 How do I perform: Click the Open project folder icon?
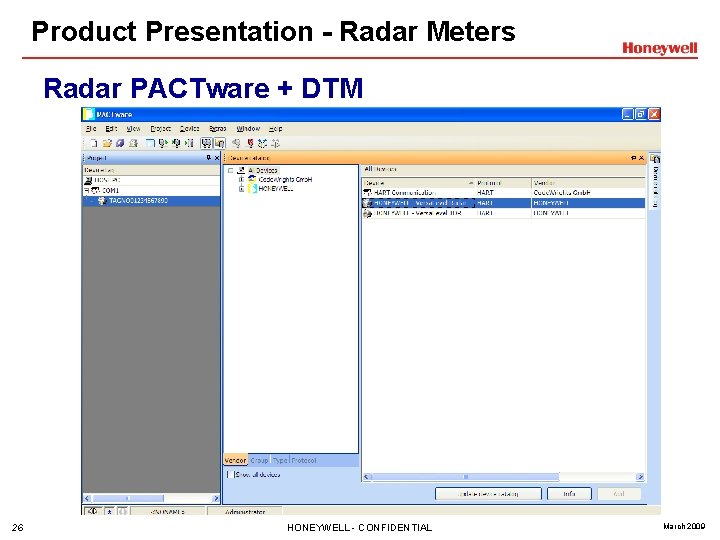(x=107, y=143)
